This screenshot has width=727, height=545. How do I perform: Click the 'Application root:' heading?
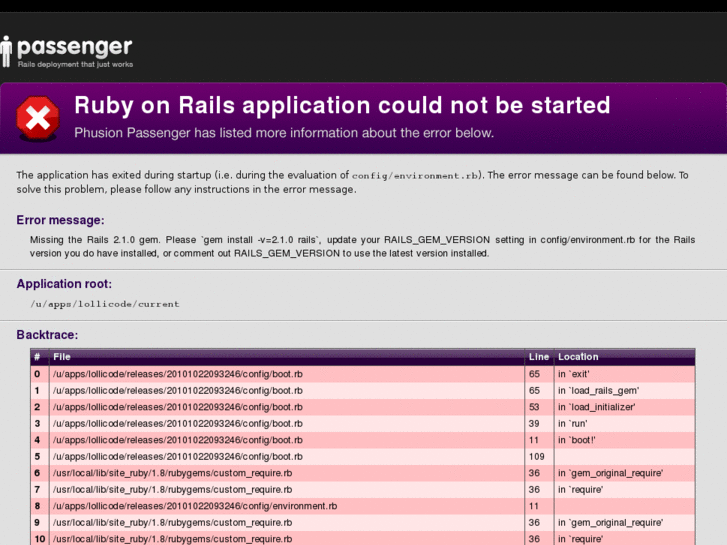coord(64,284)
